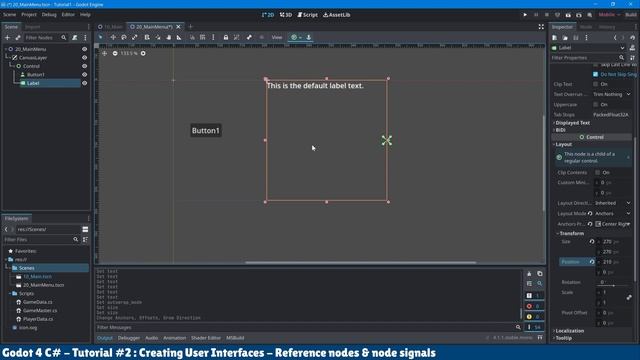The height and width of the screenshot is (360, 640).
Task: Expand the Localization section
Action: click(569, 331)
